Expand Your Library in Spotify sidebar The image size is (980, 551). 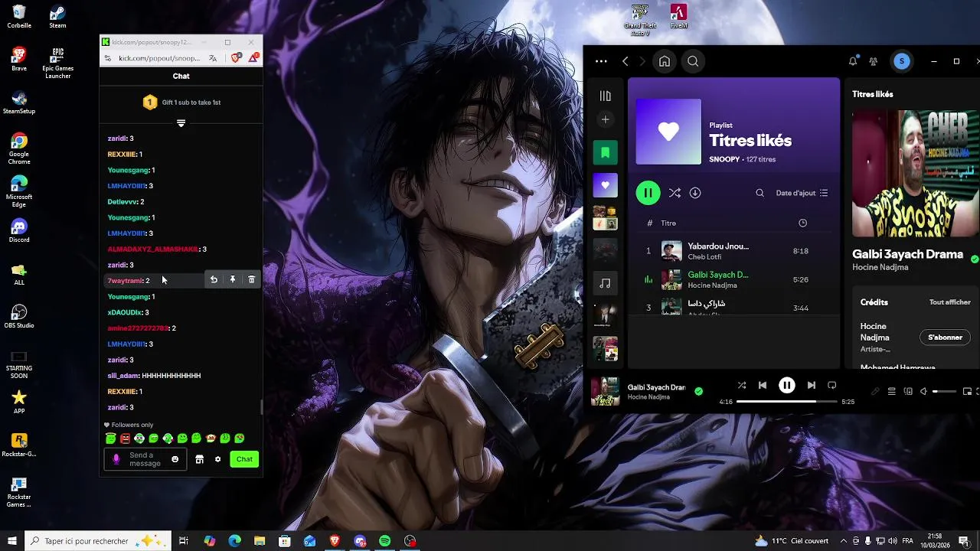tap(605, 96)
